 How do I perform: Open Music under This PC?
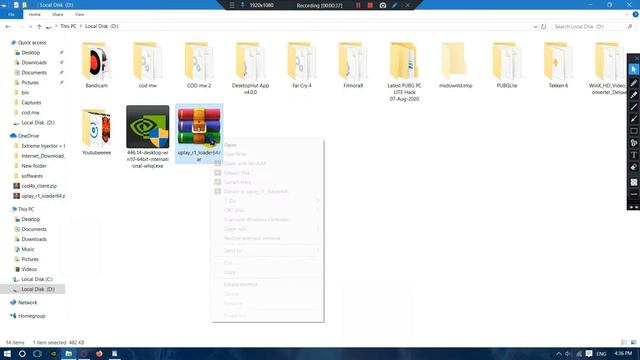click(28, 249)
